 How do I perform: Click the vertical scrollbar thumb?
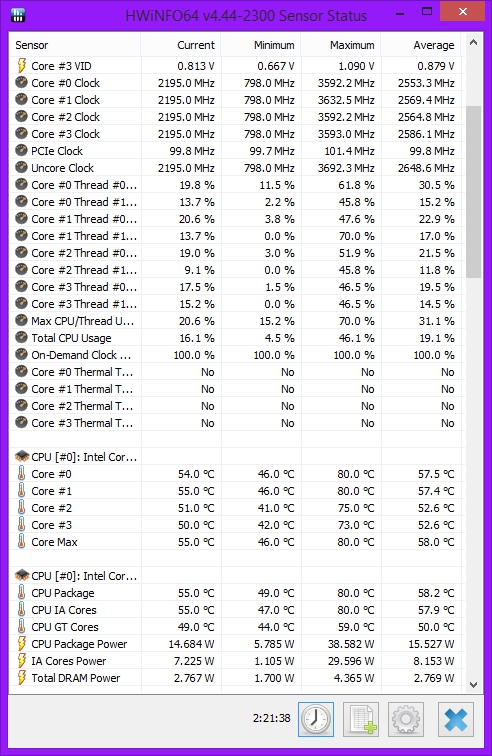(473, 192)
